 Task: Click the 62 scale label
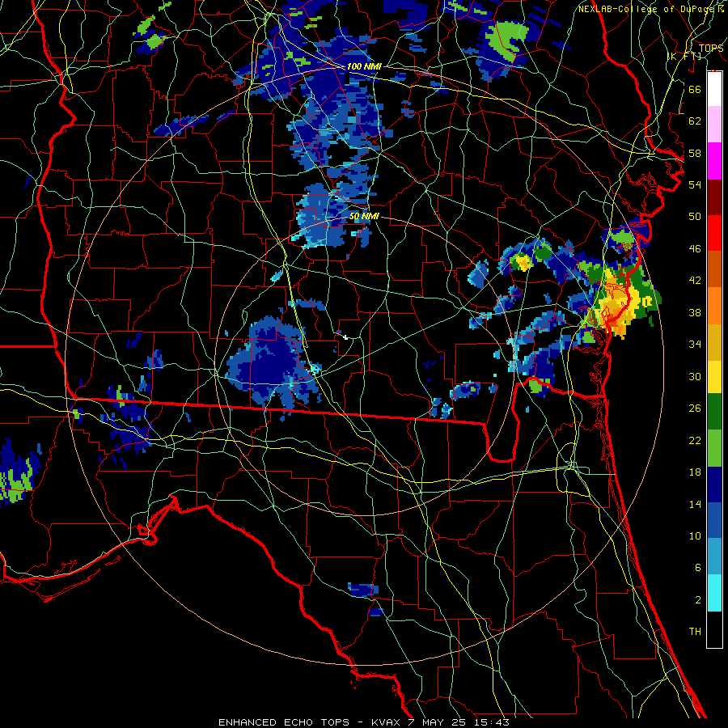[x=695, y=121]
